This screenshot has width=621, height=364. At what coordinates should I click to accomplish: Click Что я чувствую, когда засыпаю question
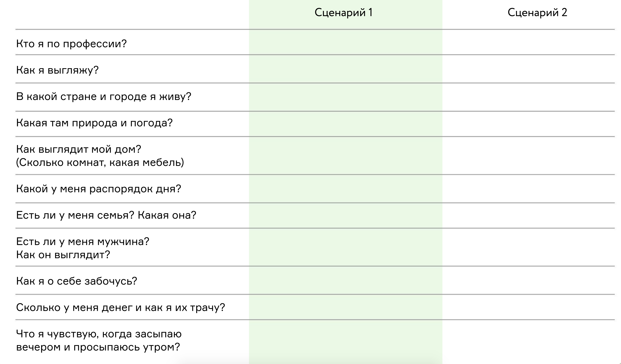pyautogui.click(x=99, y=334)
